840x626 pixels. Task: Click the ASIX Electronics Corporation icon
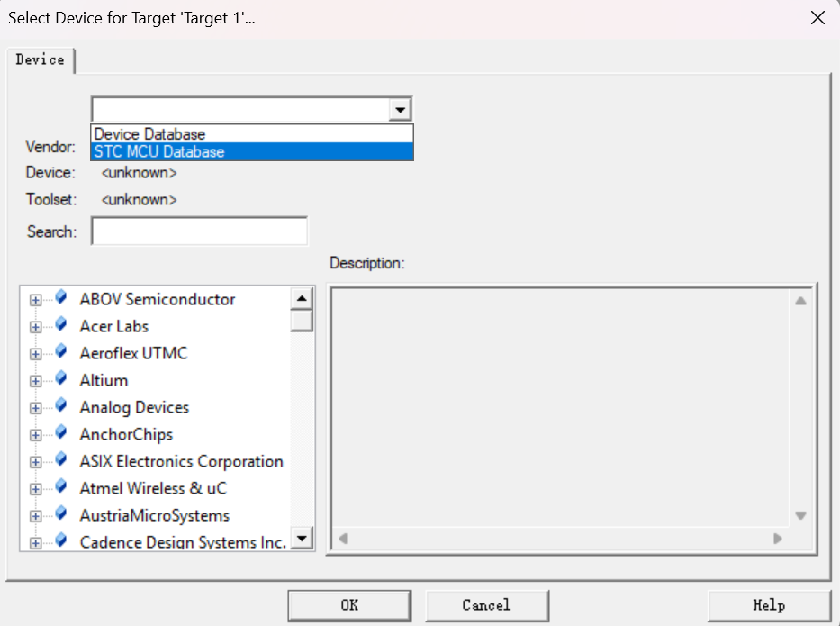click(x=61, y=458)
